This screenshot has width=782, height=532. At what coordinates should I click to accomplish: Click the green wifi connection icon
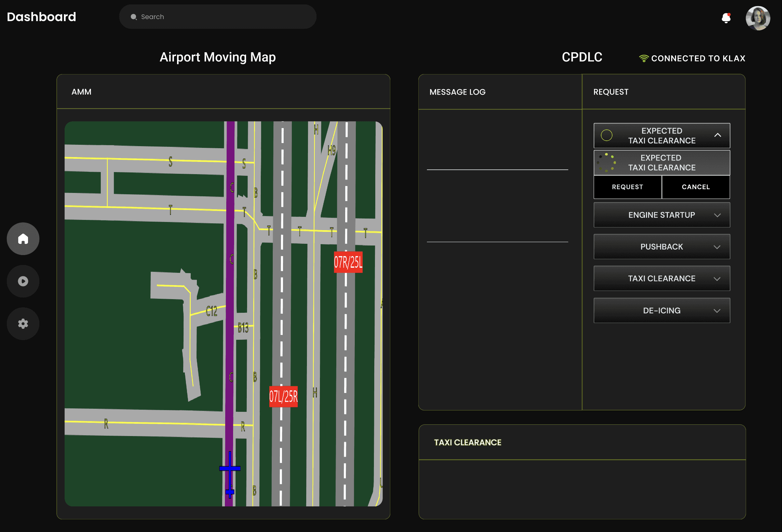pos(644,58)
